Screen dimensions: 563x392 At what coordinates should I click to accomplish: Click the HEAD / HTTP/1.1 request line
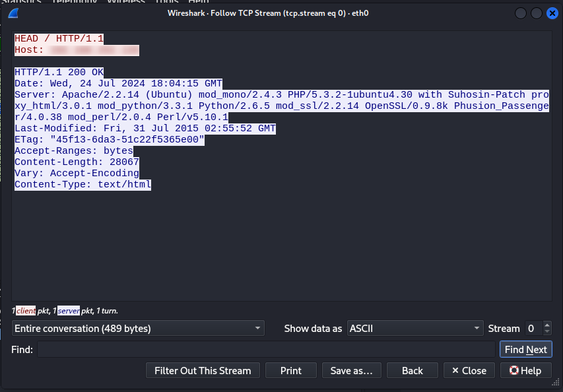pyautogui.click(x=59, y=39)
